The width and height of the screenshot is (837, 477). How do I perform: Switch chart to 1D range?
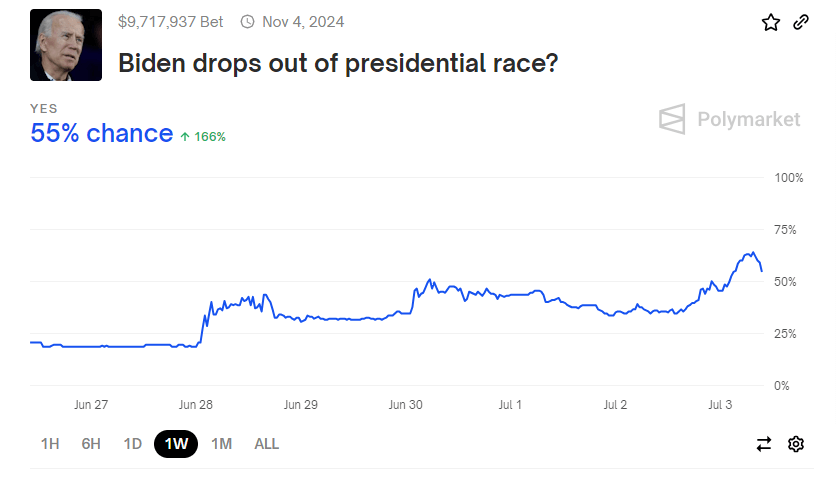(x=133, y=444)
